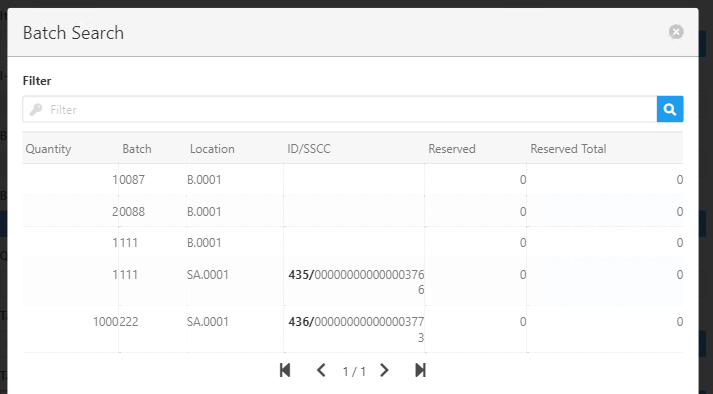Screen dimensions: 713x394
Task: Jump to last page of results
Action: 420,370
